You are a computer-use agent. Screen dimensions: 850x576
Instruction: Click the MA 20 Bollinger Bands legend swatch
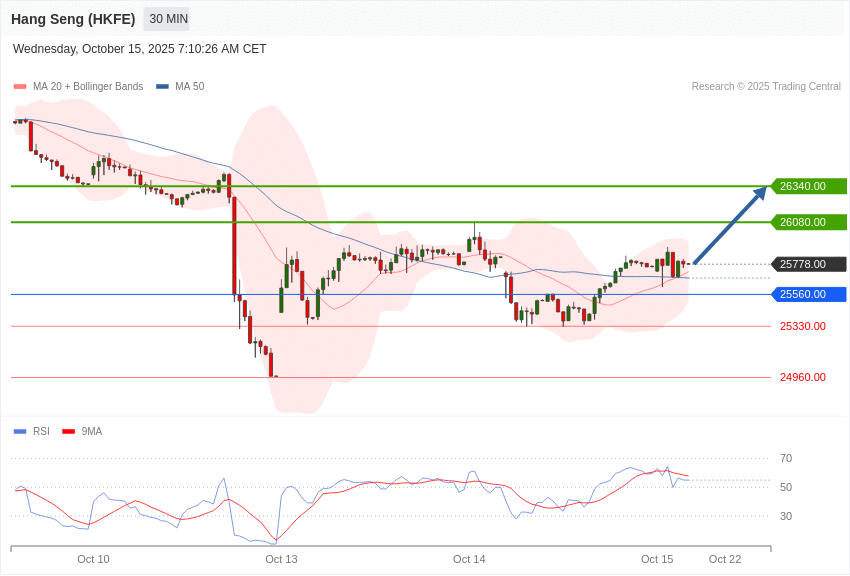[x=19, y=87]
